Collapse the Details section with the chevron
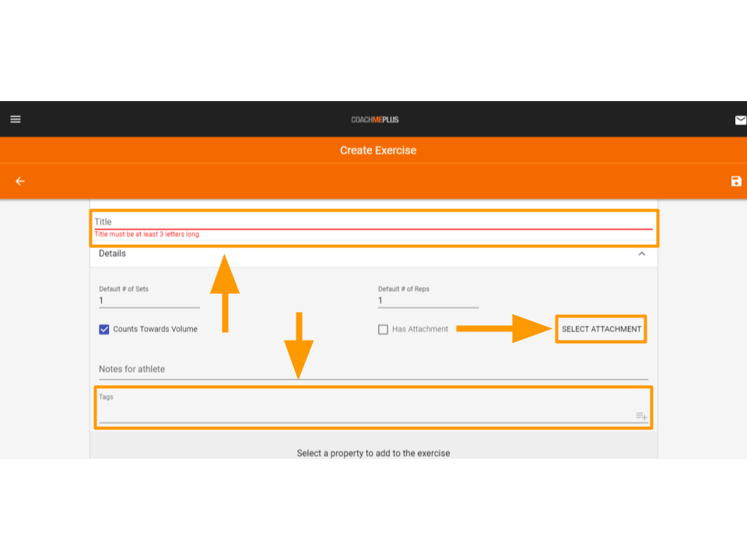Viewport: 747px width, 560px height. (641, 254)
